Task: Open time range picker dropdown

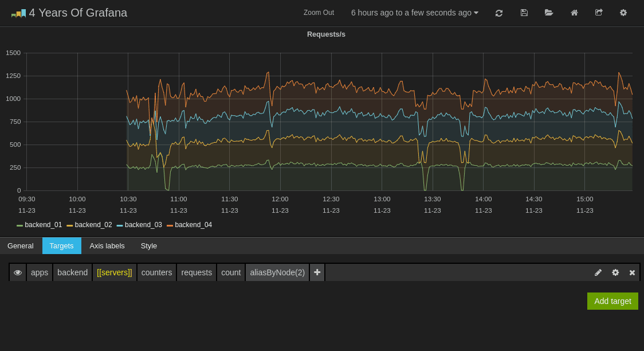Action: 415,13
